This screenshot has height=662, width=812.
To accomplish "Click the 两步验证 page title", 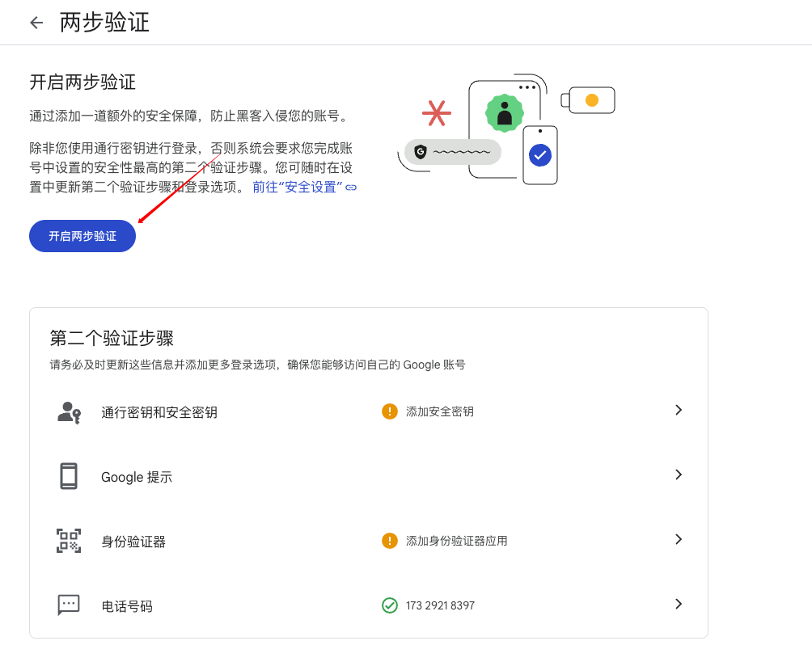I will tap(104, 23).
